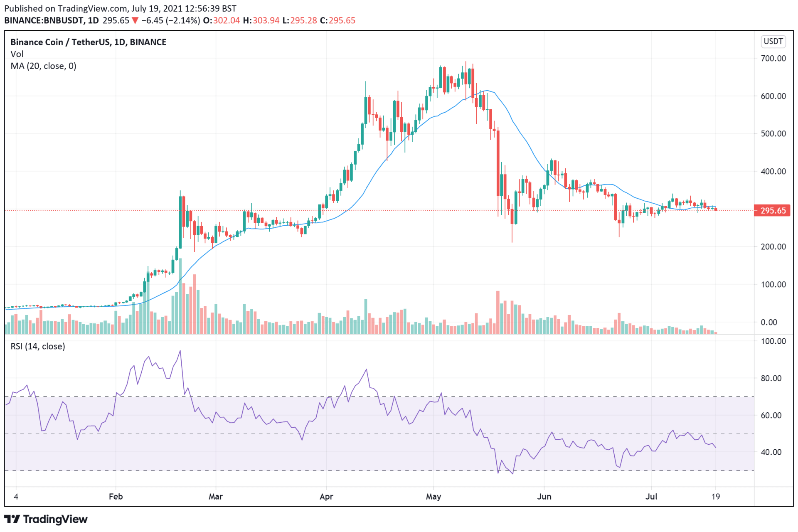The height and width of the screenshot is (532, 798).
Task: Click the Binance Coin / TetherUS chart title
Action: pyautogui.click(x=88, y=42)
